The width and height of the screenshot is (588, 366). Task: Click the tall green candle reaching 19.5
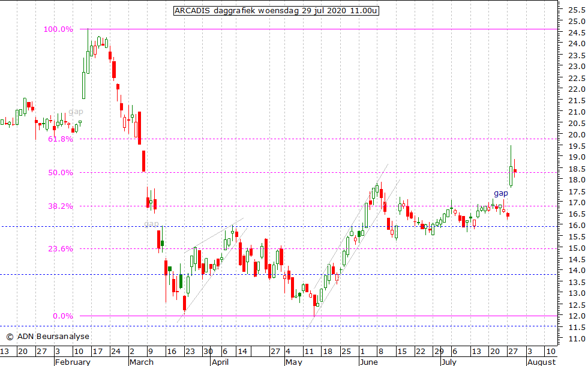511,167
